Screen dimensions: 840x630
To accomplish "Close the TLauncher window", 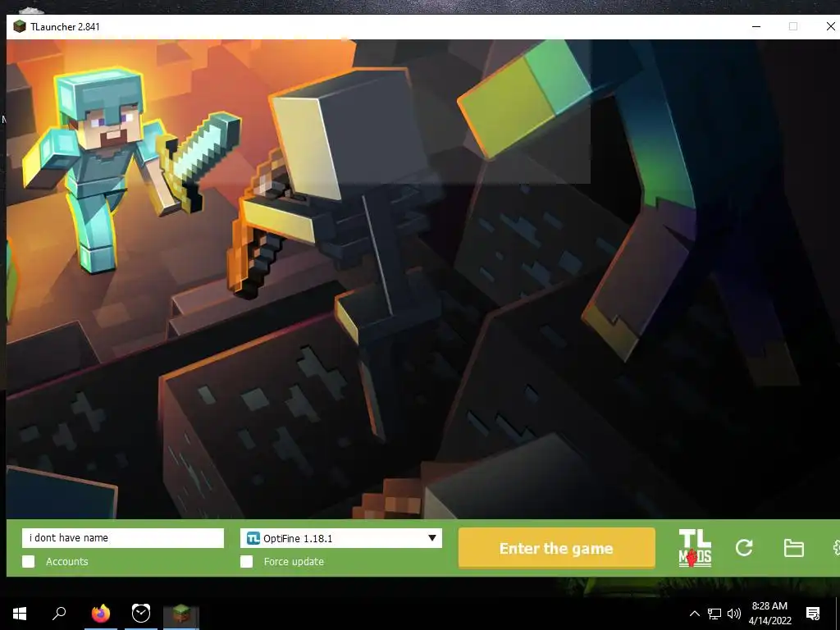I will tap(830, 26).
